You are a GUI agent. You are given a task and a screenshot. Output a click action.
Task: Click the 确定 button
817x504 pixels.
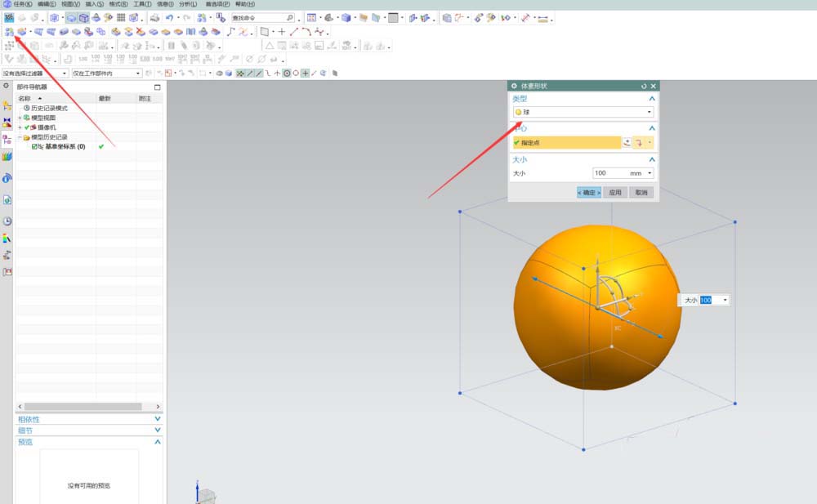point(588,193)
